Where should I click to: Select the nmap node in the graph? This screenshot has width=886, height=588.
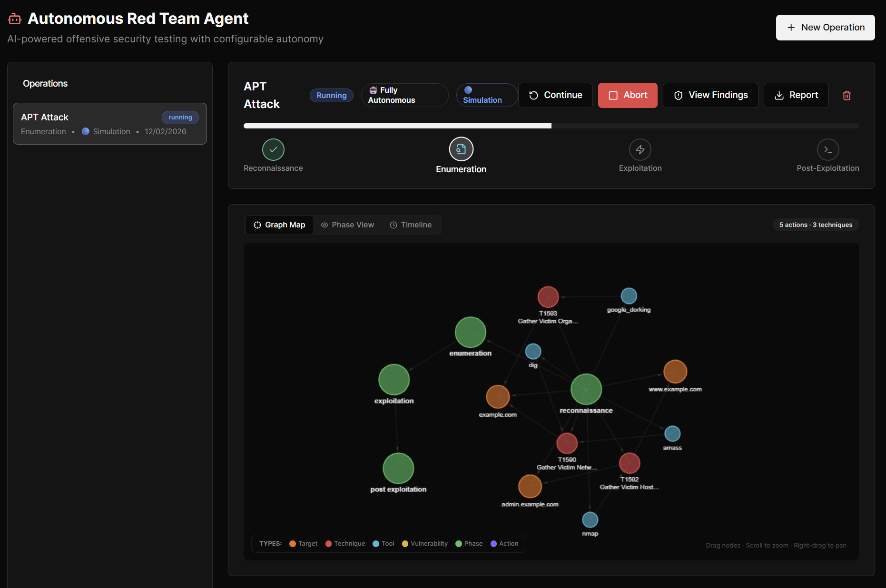(x=590, y=519)
